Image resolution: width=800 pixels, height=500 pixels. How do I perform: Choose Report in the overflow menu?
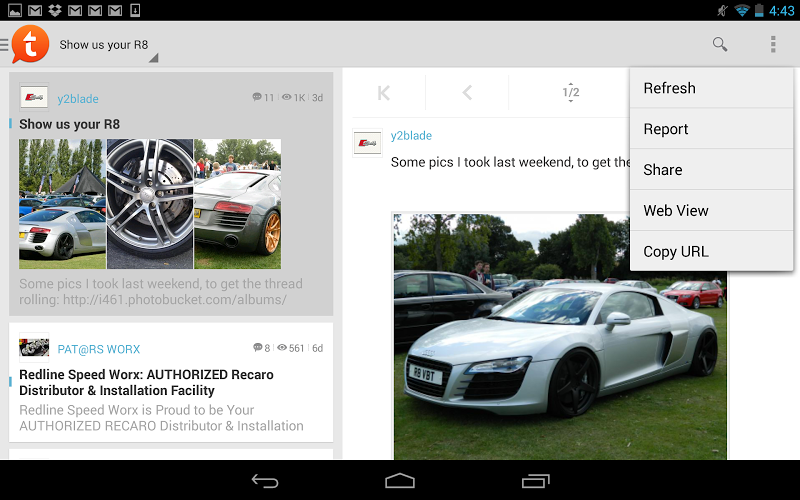click(x=711, y=129)
